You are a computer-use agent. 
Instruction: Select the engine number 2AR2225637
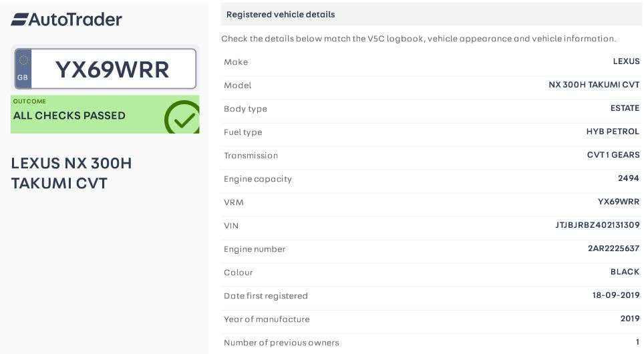pos(613,248)
